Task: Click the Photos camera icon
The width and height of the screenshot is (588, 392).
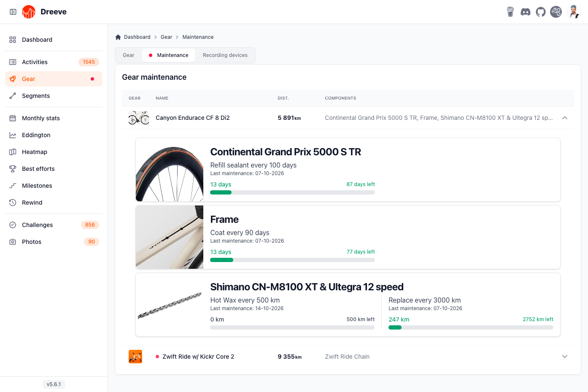Action: (x=13, y=242)
